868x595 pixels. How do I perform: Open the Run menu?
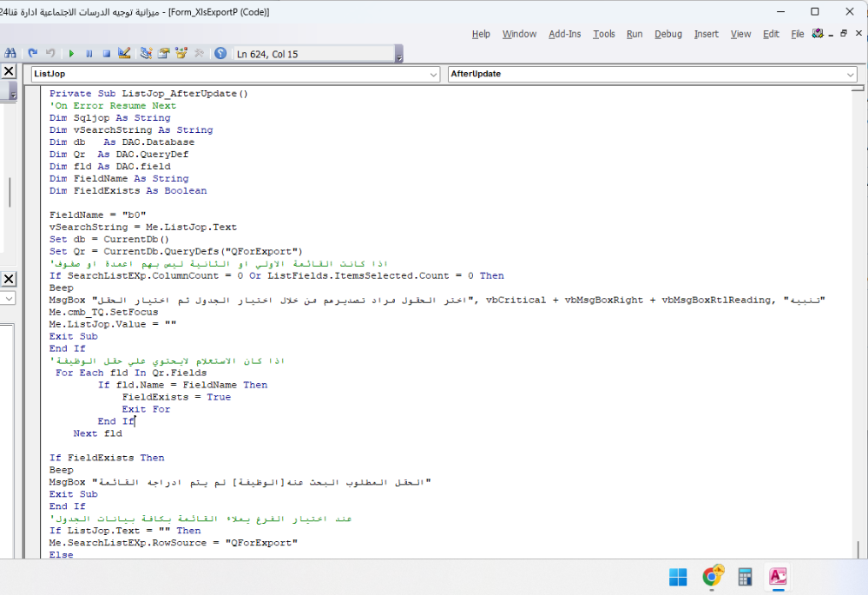coord(635,34)
